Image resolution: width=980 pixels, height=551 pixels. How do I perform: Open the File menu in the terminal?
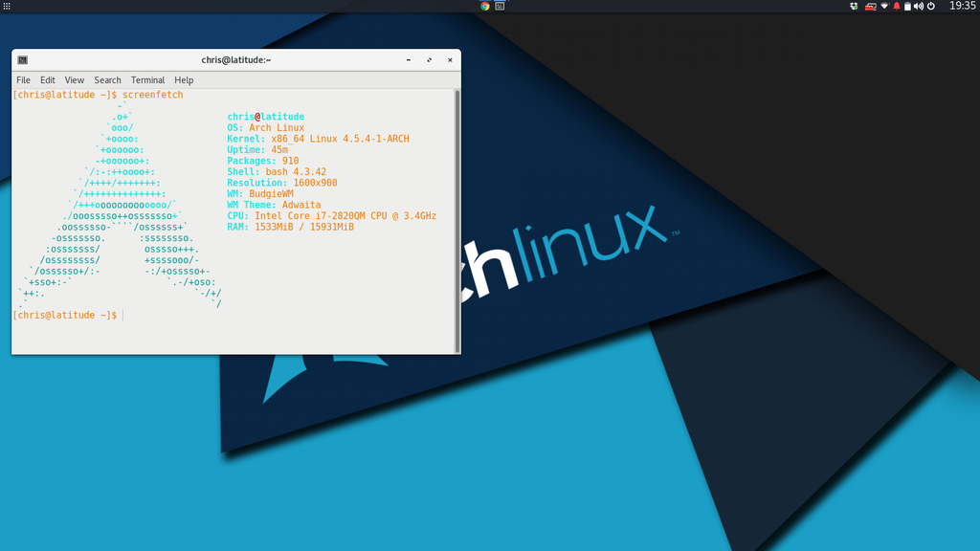(x=23, y=80)
